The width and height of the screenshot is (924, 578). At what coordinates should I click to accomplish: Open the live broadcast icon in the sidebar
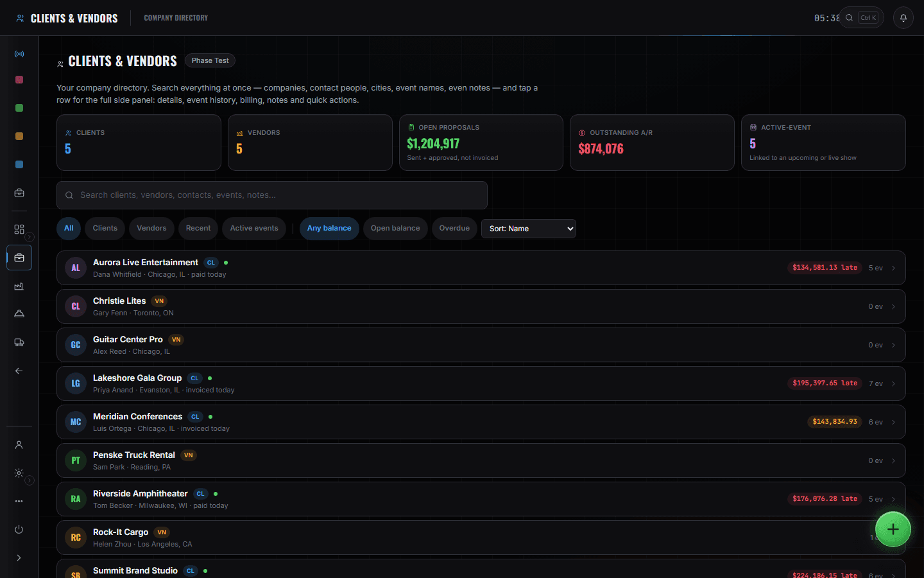pos(19,54)
